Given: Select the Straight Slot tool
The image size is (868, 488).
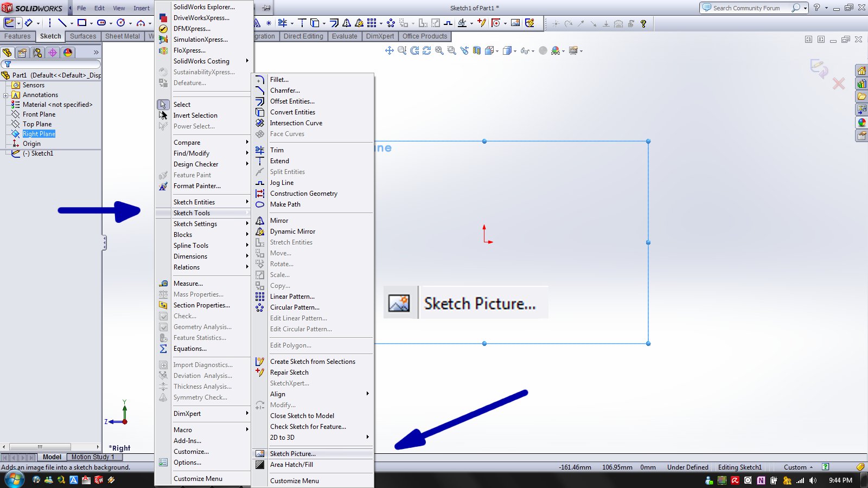Looking at the screenshot, I should click(101, 23).
